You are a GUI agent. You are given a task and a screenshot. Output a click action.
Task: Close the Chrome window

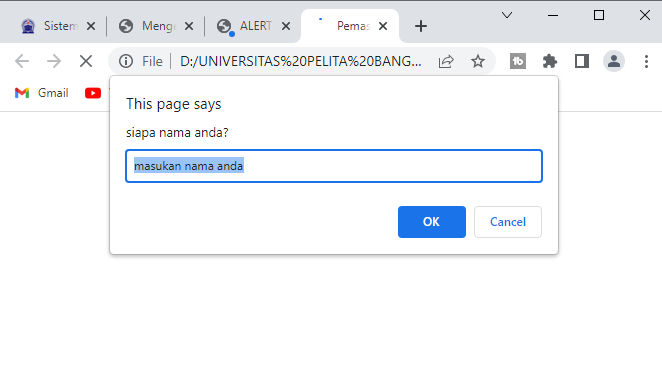coord(645,16)
